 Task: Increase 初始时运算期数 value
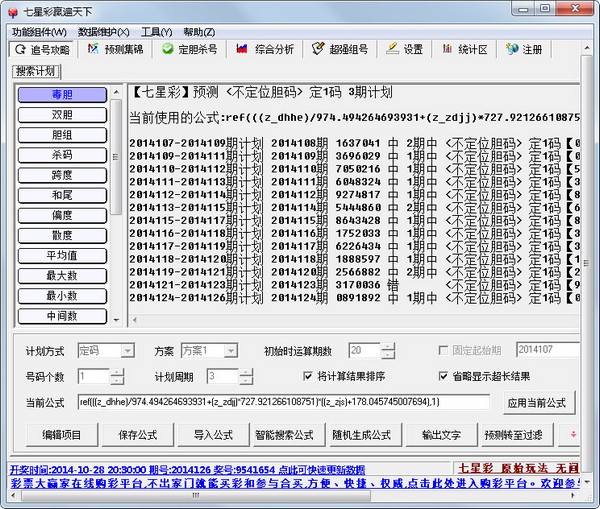tap(388, 347)
